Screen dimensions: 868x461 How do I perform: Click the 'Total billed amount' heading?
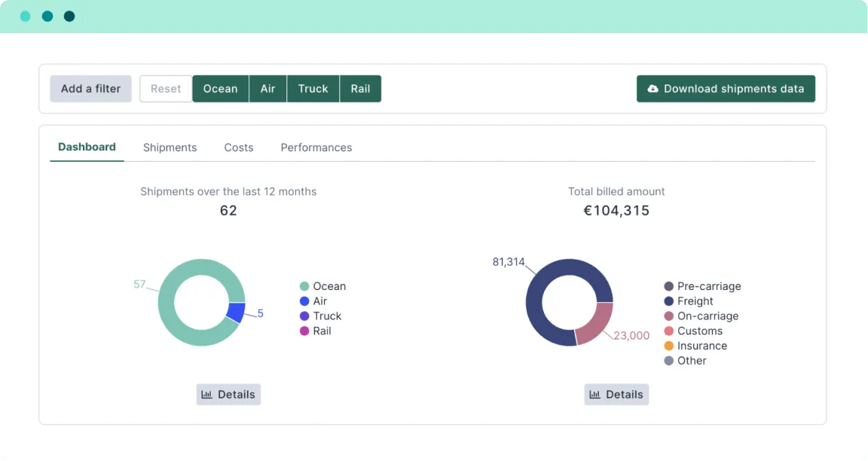[616, 191]
